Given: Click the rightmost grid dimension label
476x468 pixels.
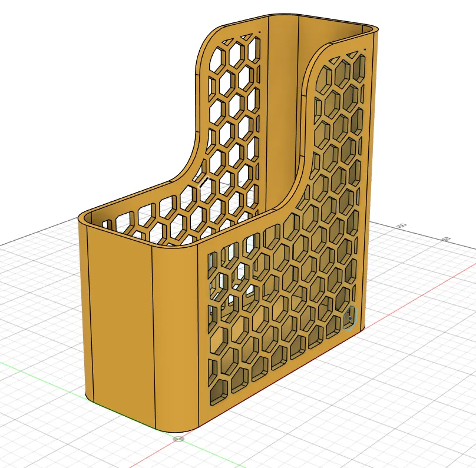Looking at the screenshot, I should (x=447, y=239).
